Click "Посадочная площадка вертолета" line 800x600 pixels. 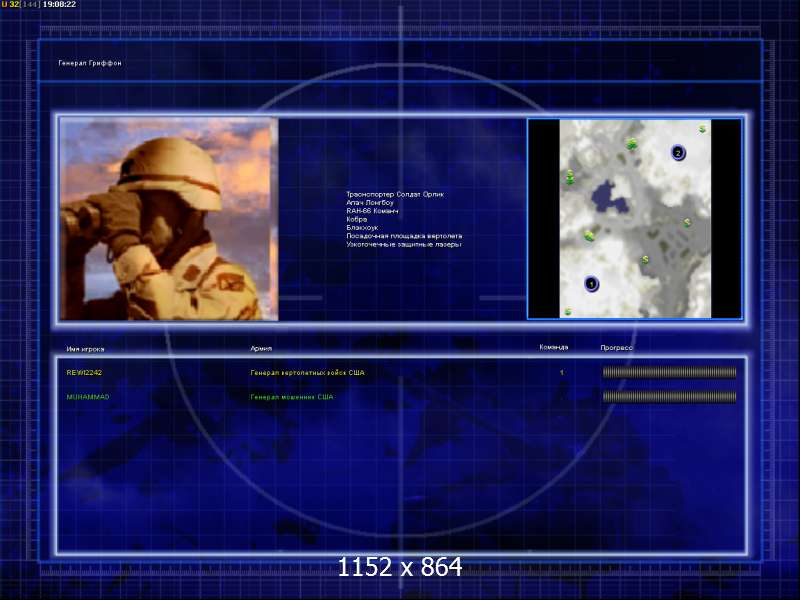pyautogui.click(x=404, y=236)
